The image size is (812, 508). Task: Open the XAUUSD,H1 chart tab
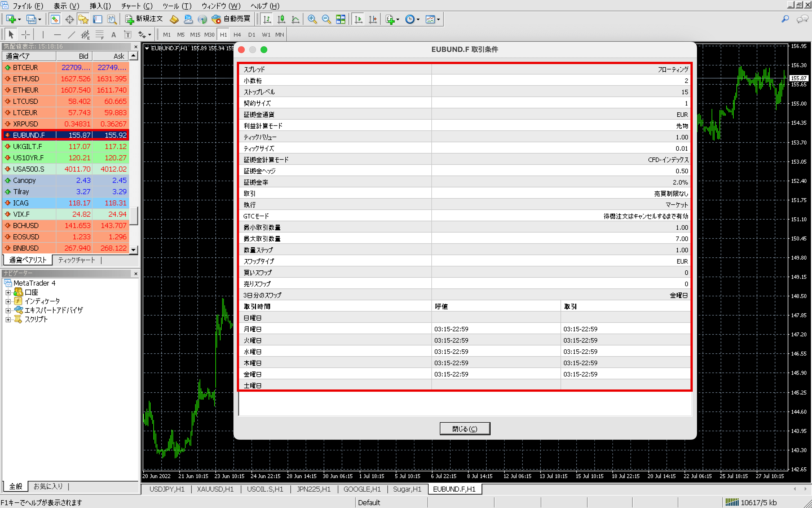[x=215, y=489]
